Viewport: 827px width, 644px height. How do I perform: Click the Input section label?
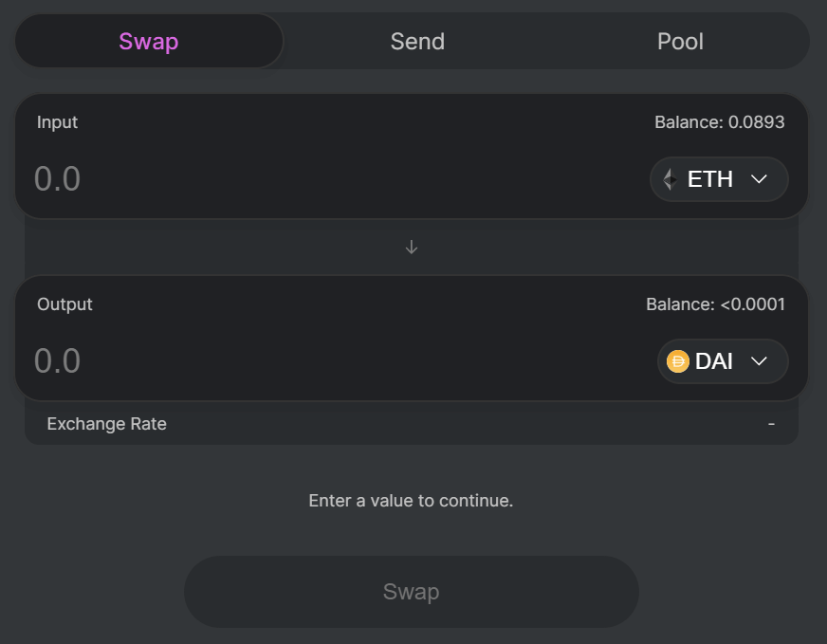(57, 122)
